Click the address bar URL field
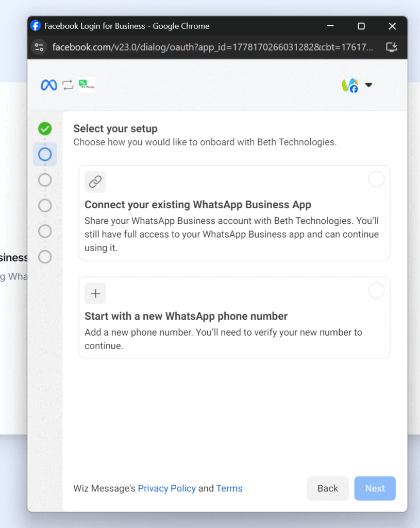This screenshot has width=420, height=528. click(212, 47)
